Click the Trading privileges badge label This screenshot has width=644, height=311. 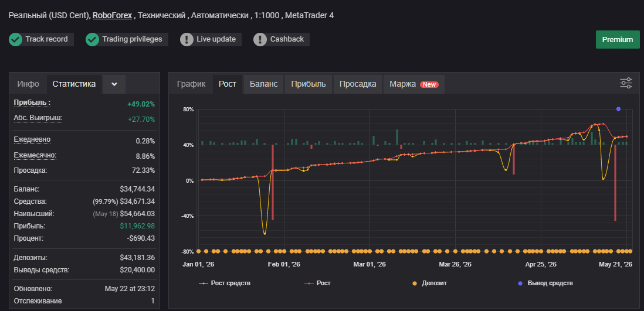point(132,39)
